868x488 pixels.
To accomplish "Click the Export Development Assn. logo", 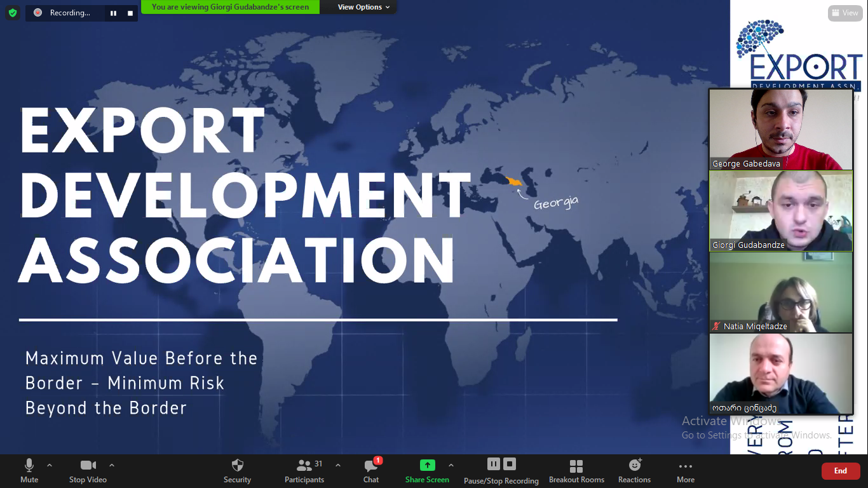I will click(x=798, y=56).
